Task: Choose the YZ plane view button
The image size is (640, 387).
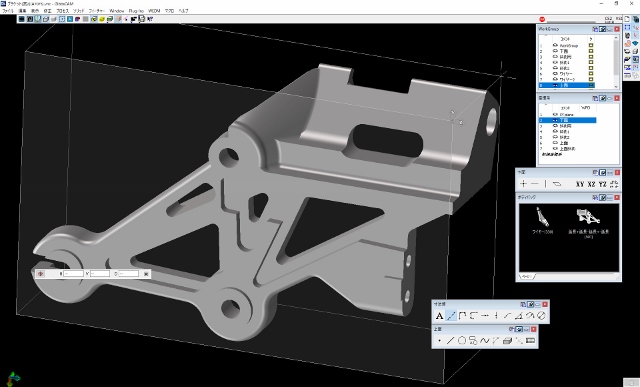Action: point(602,184)
